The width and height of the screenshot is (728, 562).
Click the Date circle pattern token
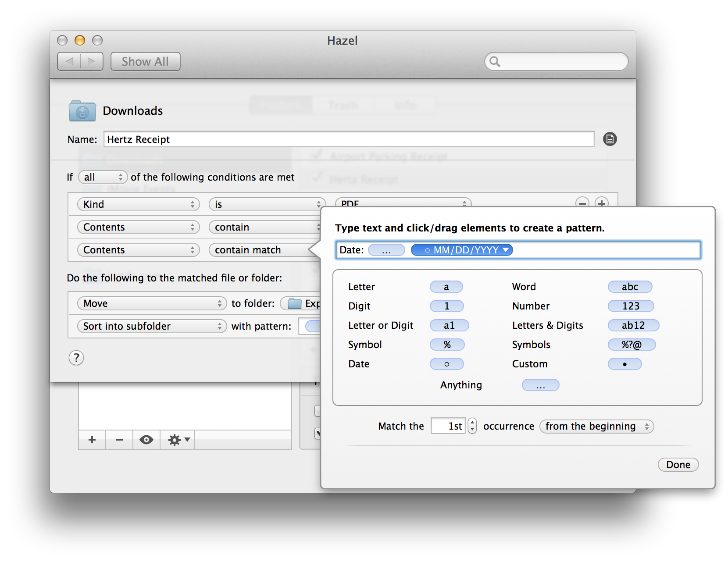(x=446, y=364)
